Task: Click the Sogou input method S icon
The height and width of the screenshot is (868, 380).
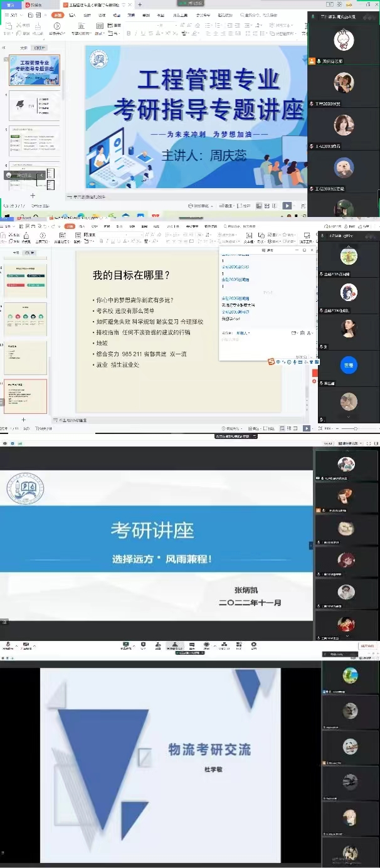Action: 271,362
